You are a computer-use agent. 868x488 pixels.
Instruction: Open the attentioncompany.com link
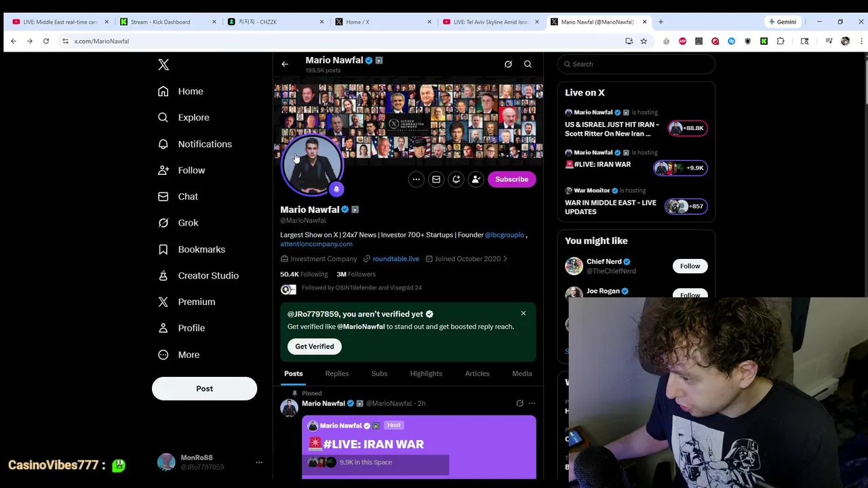(x=316, y=244)
